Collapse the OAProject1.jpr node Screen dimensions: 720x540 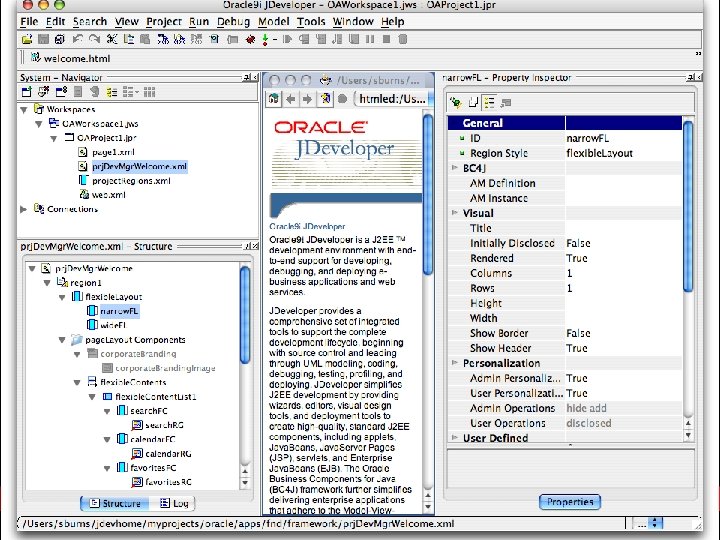(x=54, y=138)
